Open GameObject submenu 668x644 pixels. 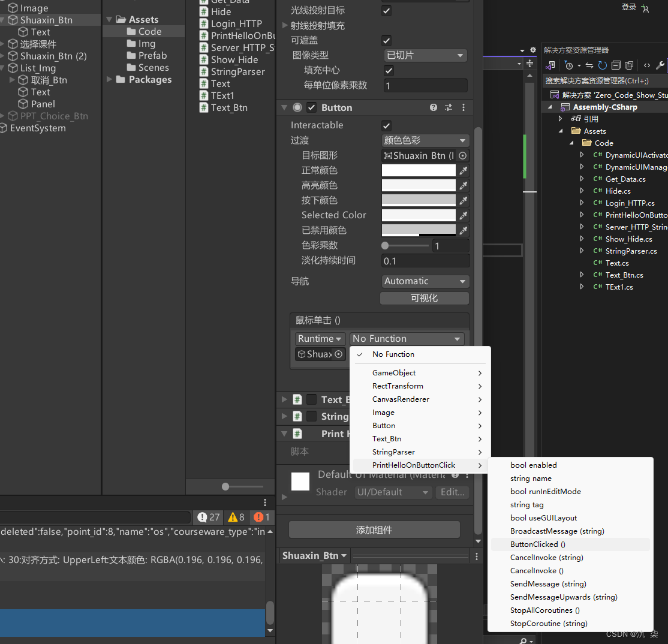[420, 373]
